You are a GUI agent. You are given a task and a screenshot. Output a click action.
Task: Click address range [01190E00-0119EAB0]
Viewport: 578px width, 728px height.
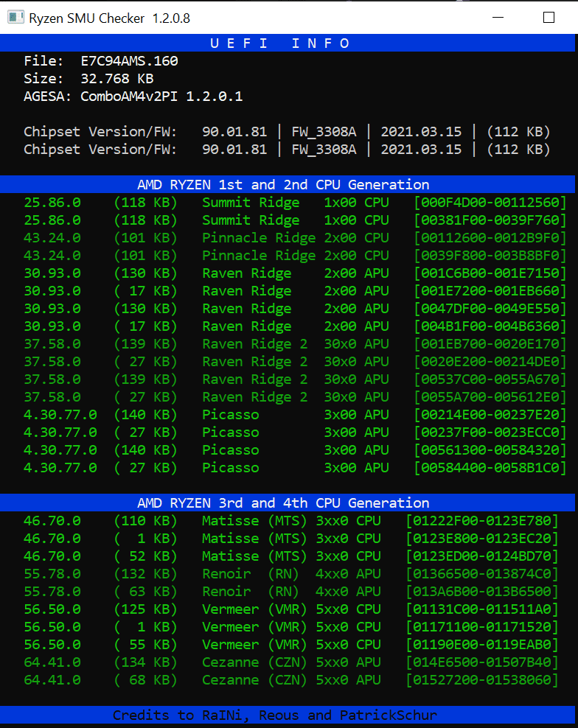[482, 644]
